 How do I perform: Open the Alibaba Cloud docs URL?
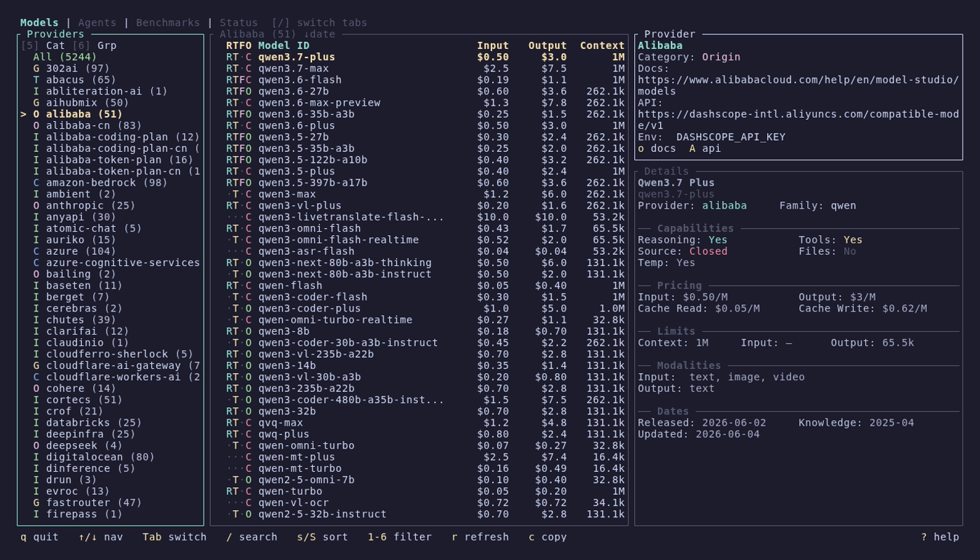click(x=798, y=85)
